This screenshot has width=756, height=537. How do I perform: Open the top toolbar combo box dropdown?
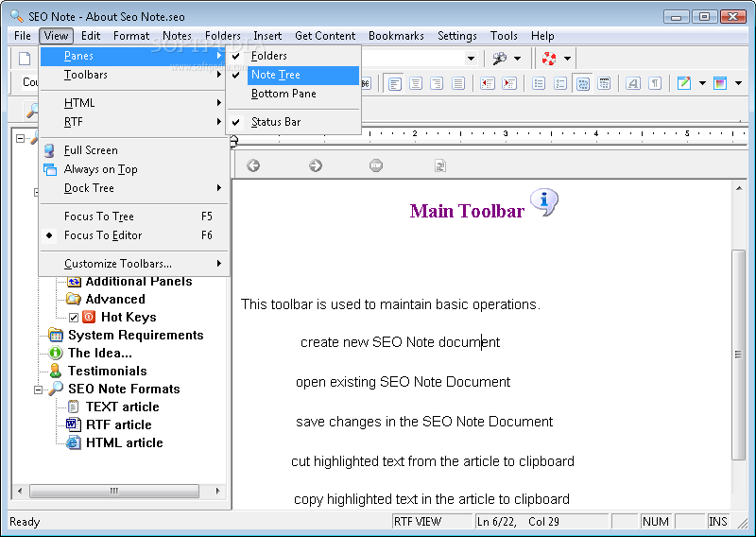(x=471, y=59)
